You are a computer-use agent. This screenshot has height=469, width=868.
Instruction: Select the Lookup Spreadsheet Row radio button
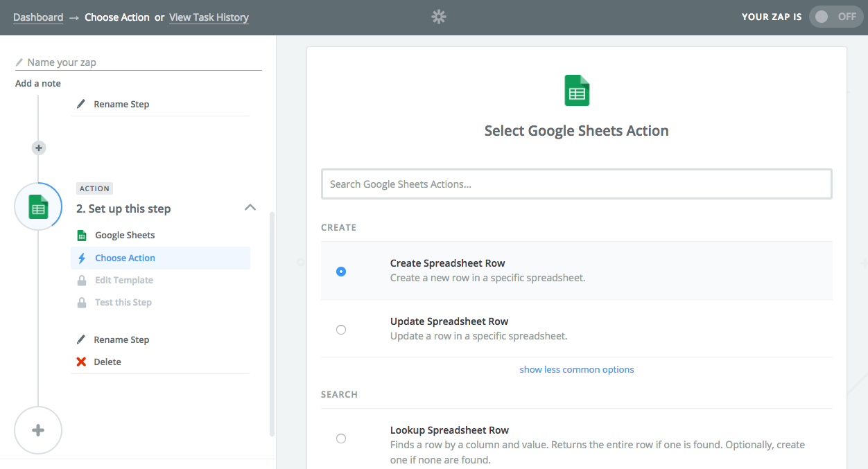tap(340, 438)
